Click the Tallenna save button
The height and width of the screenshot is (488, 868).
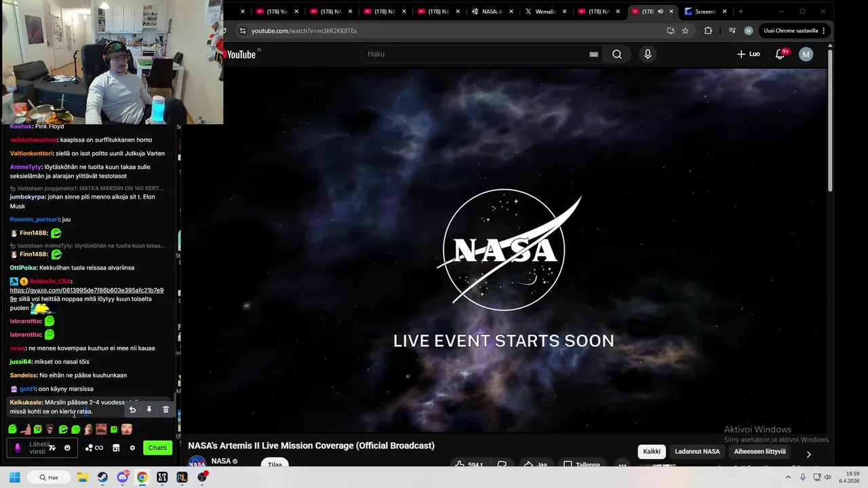[x=582, y=464]
